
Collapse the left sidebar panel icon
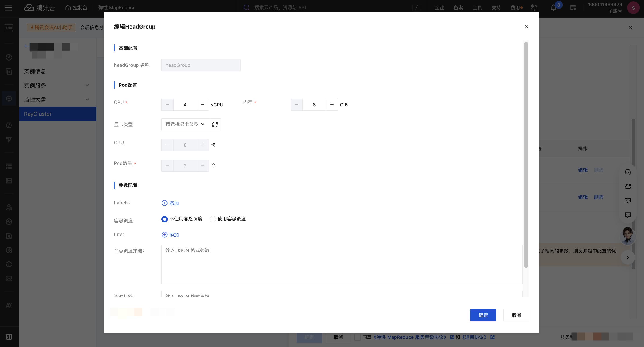coord(9,337)
